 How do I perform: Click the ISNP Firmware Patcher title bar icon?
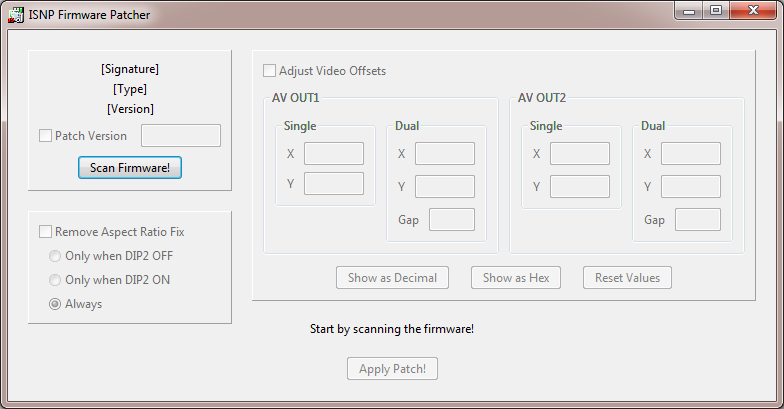point(16,15)
